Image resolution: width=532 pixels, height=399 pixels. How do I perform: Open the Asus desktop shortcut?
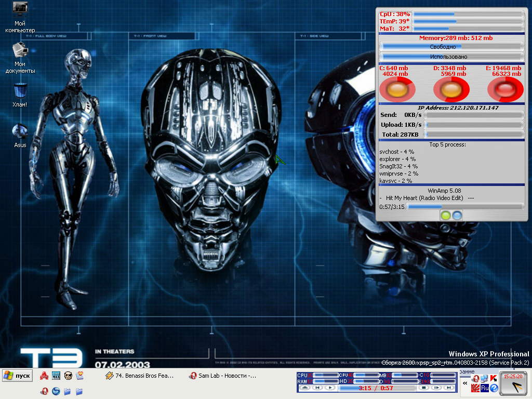pos(20,136)
